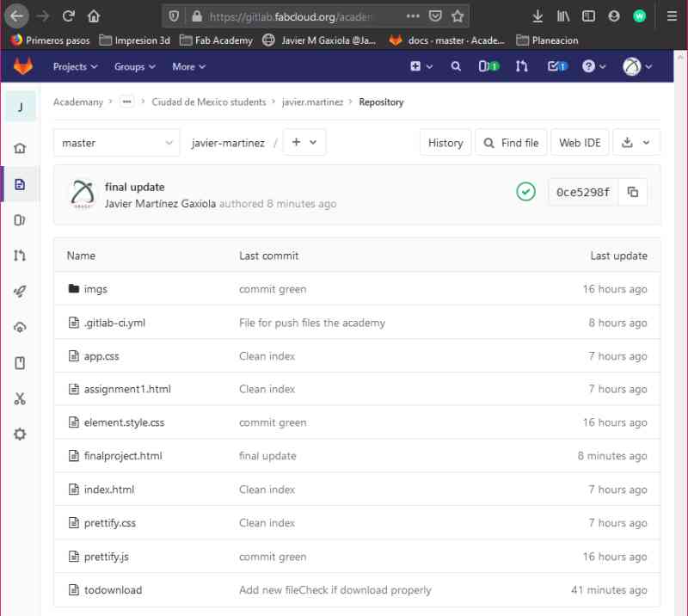Open the Fab Academy bookmark folder
This screenshot has height=616, width=688.
(217, 40)
